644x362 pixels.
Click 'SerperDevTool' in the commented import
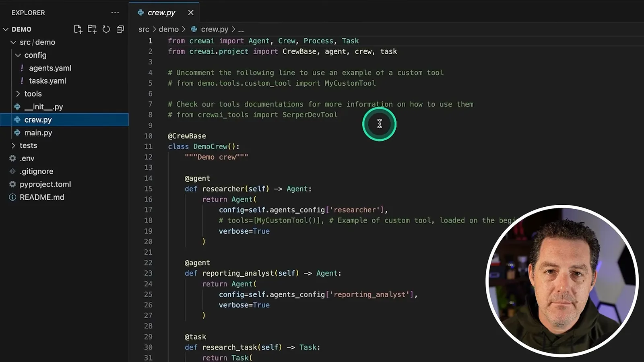click(310, 115)
